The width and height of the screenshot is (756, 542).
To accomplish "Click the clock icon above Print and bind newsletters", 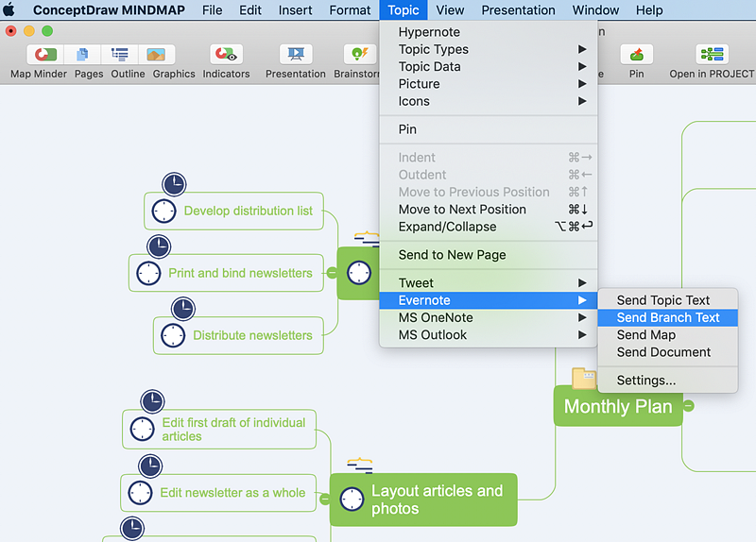I will pos(159,246).
